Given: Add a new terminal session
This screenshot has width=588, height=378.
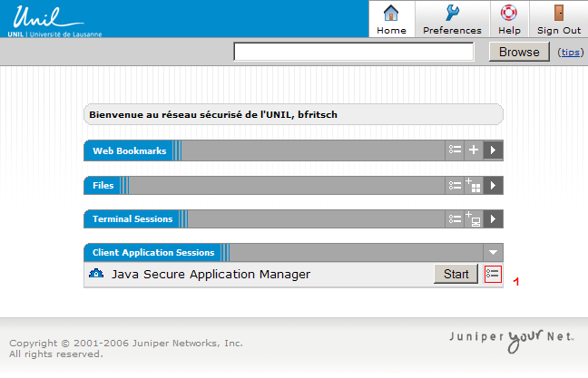Looking at the screenshot, I should coord(474,219).
